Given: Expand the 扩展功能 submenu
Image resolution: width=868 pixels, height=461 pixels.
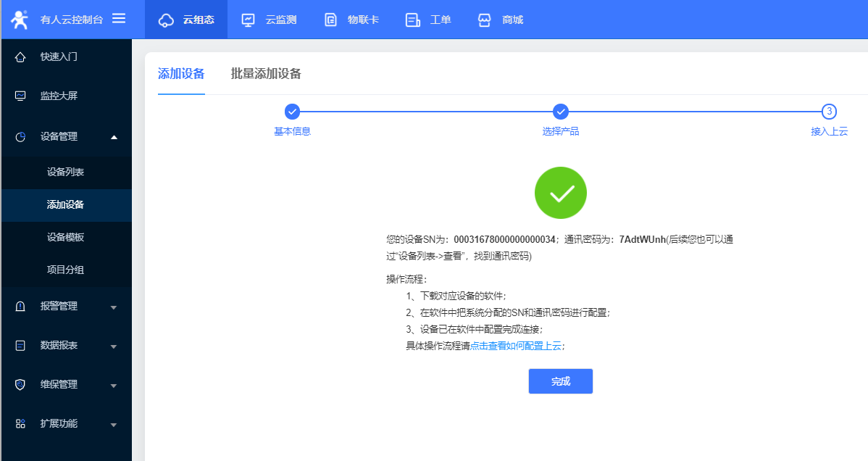Looking at the screenshot, I should pyautogui.click(x=114, y=424).
